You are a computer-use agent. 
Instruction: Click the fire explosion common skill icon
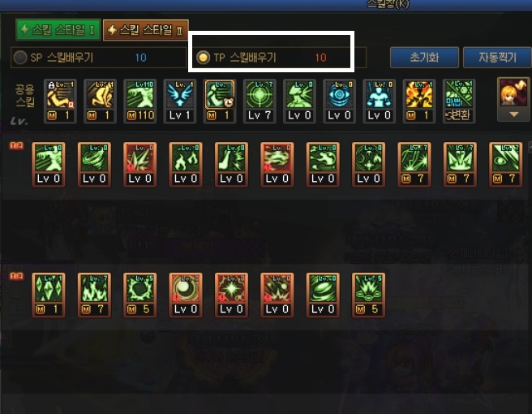419,101
